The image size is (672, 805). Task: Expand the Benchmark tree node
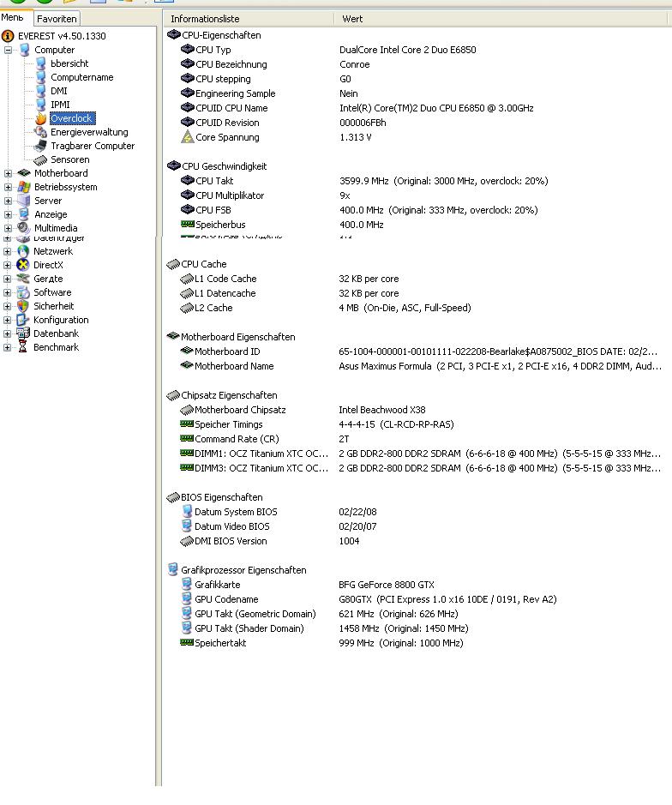[7, 347]
